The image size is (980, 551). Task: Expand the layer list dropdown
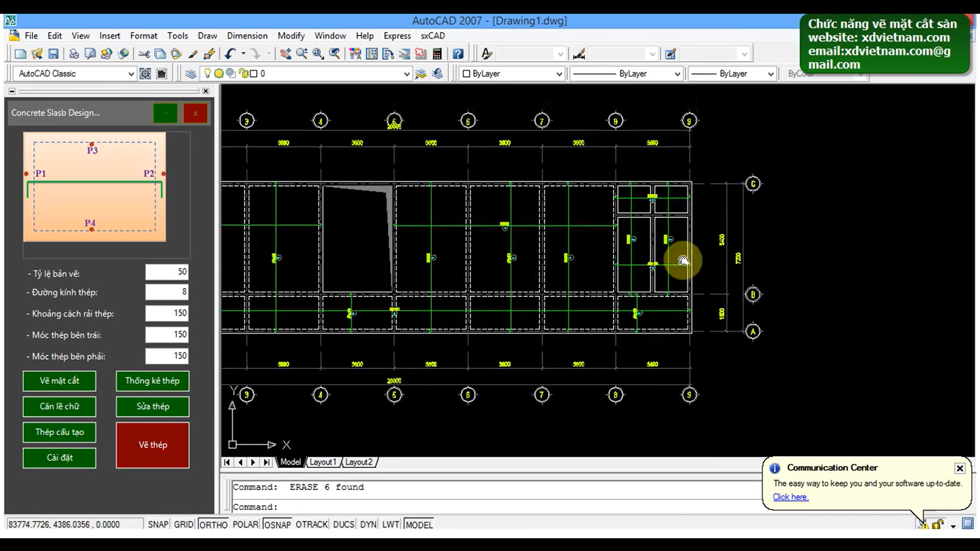tap(407, 74)
